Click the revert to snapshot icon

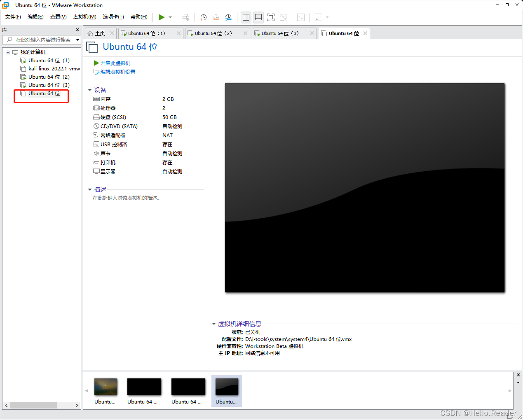[x=216, y=17]
